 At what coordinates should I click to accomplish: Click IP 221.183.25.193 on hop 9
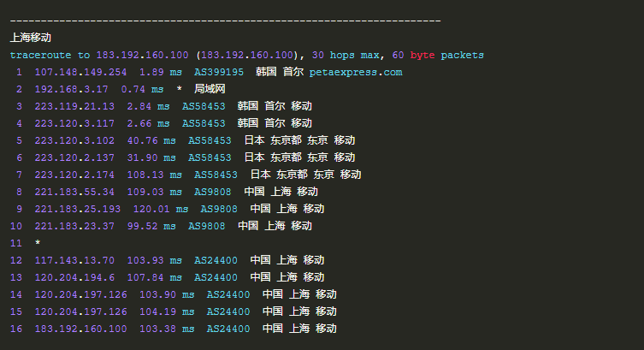pos(78,209)
